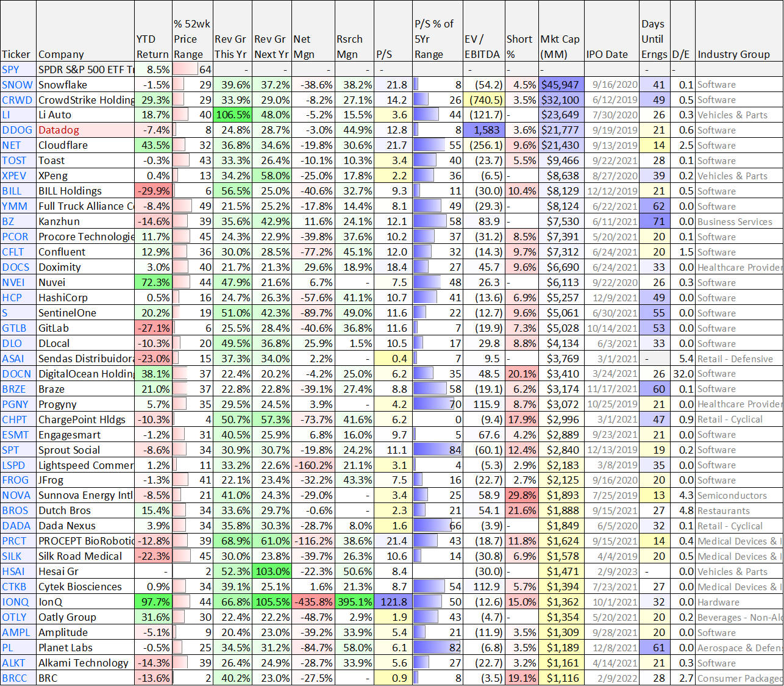Click Confluent's net margin -77.2%
The width and height of the screenshot is (784, 686).
tap(313, 252)
